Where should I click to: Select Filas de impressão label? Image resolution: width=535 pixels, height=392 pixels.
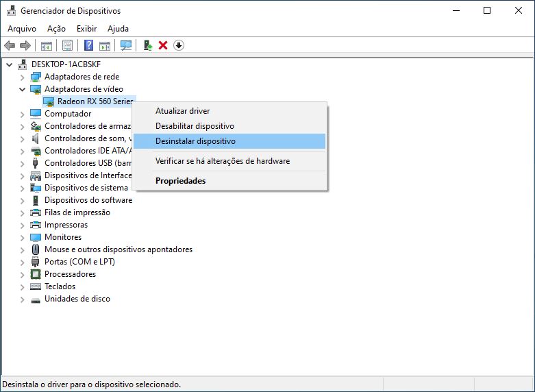pos(77,212)
